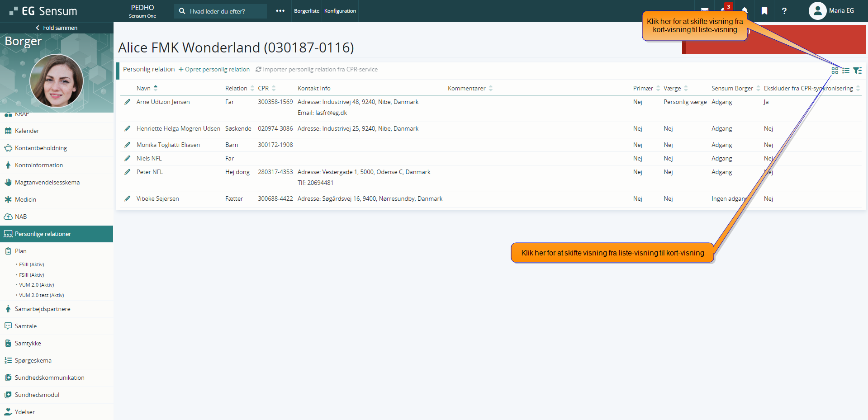Viewport: 868px width, 420px height.
Task: Open Borgerliste in top menu
Action: (x=307, y=11)
